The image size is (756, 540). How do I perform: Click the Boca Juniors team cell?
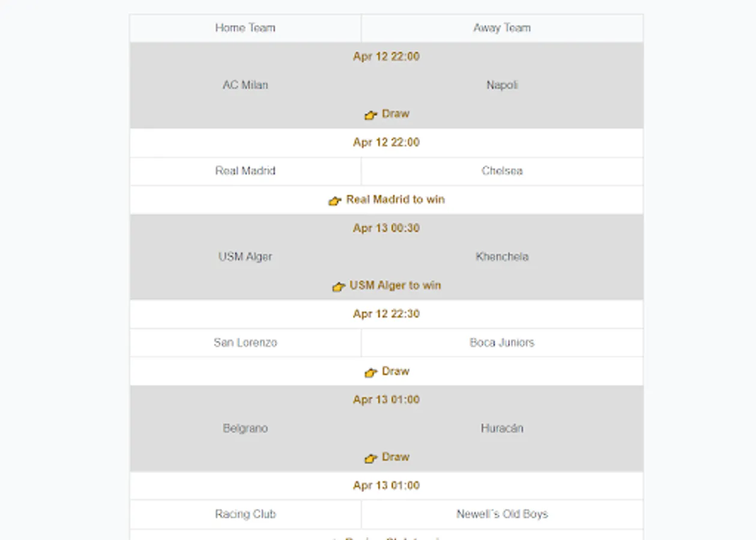(x=502, y=343)
